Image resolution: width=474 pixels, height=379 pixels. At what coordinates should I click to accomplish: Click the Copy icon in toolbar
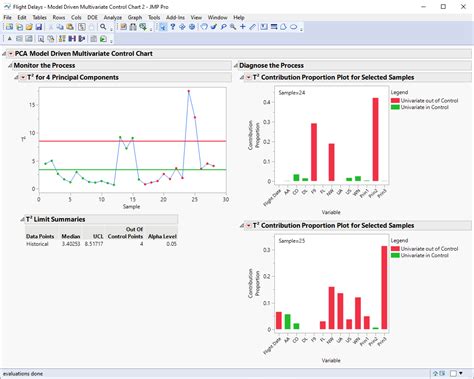60,27
